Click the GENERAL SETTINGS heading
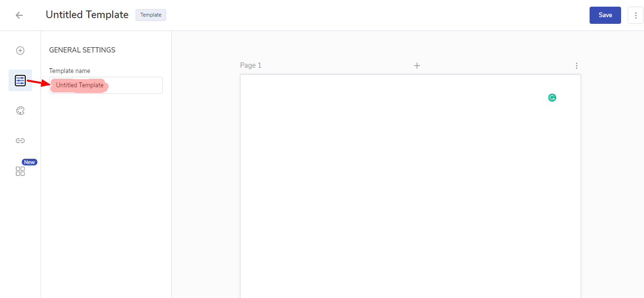 coord(82,50)
